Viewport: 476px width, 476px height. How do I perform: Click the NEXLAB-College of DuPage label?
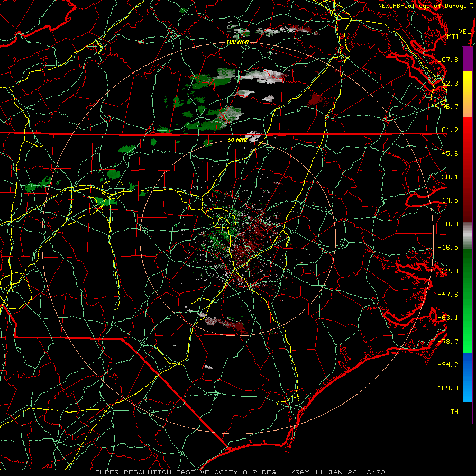426,6
